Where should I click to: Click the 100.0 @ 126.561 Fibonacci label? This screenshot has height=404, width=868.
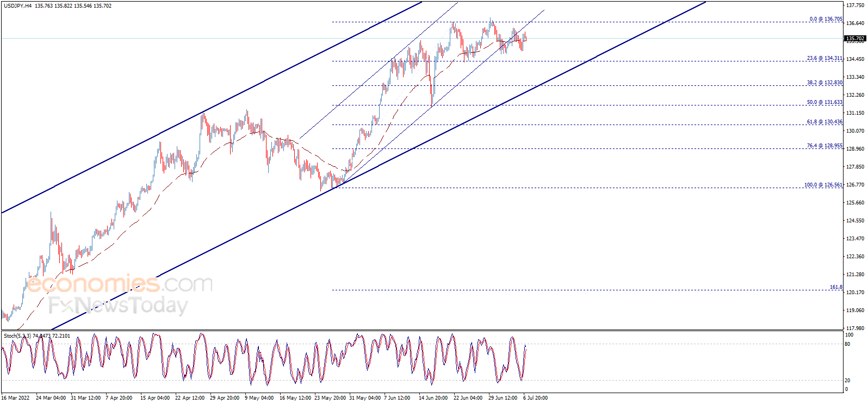[823, 185]
